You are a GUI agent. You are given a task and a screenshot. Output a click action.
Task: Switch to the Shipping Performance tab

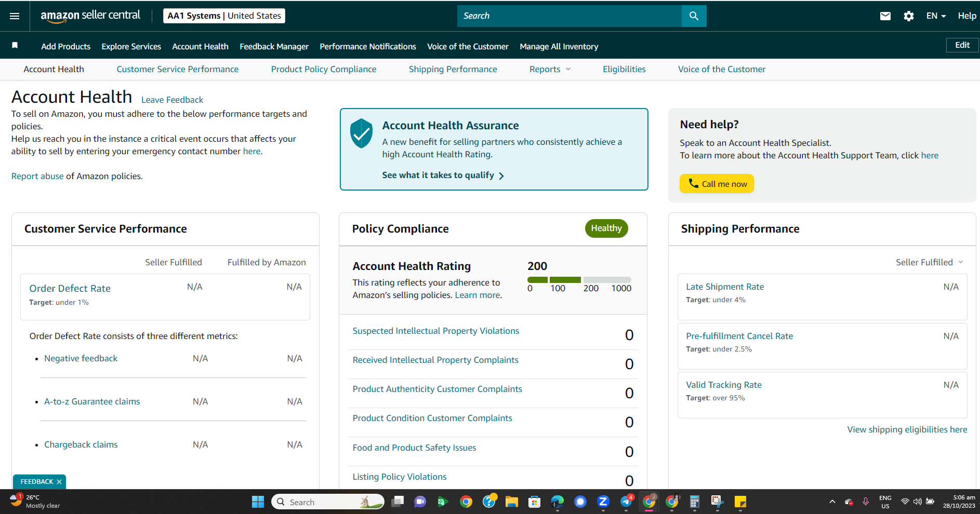[x=453, y=69]
